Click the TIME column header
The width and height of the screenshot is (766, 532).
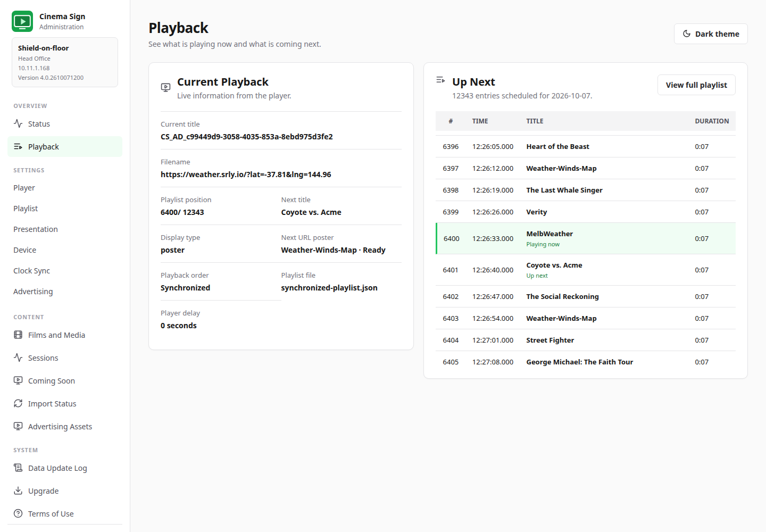pyautogui.click(x=480, y=121)
